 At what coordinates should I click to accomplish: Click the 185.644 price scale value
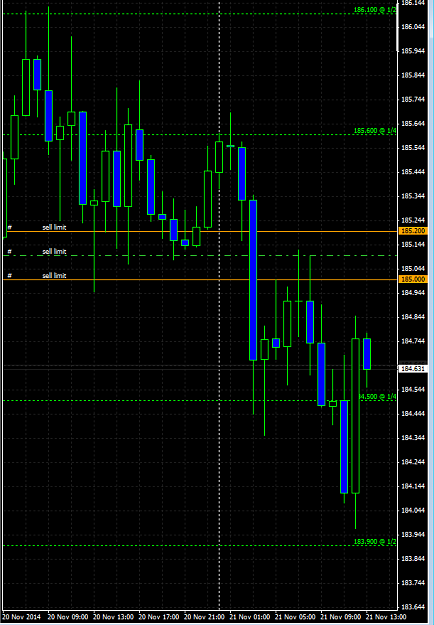tap(412, 124)
